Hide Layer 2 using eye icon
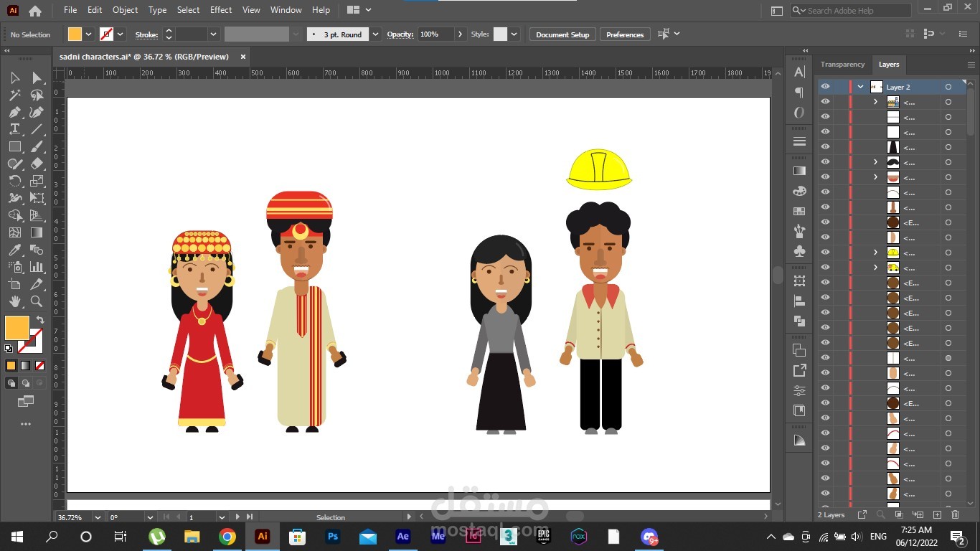 [825, 87]
